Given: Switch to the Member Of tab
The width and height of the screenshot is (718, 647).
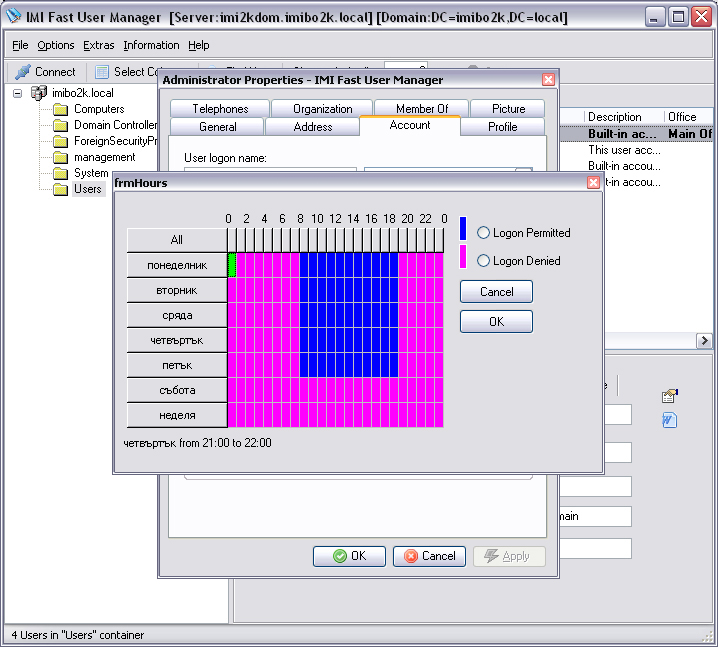Looking at the screenshot, I should pos(422,109).
